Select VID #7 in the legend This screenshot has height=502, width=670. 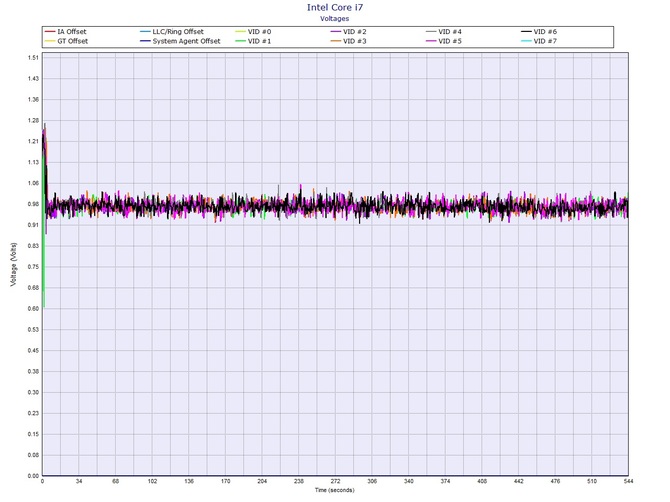[x=539, y=41]
